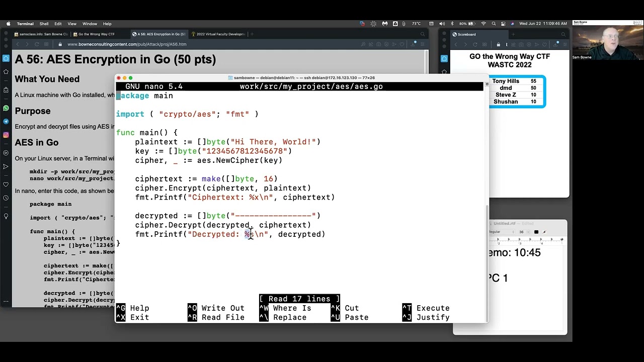Switch to Go the Wrong Way CTF tab

[x=101, y=34]
